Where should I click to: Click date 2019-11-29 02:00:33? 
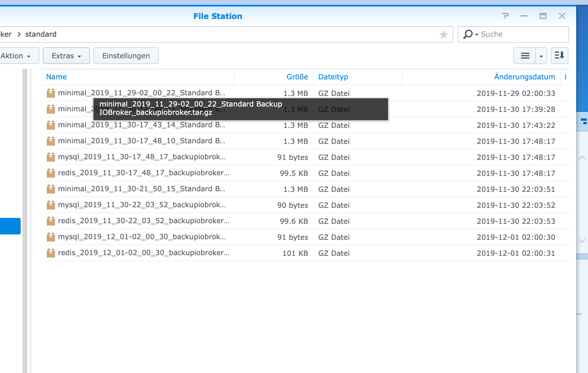(516, 93)
